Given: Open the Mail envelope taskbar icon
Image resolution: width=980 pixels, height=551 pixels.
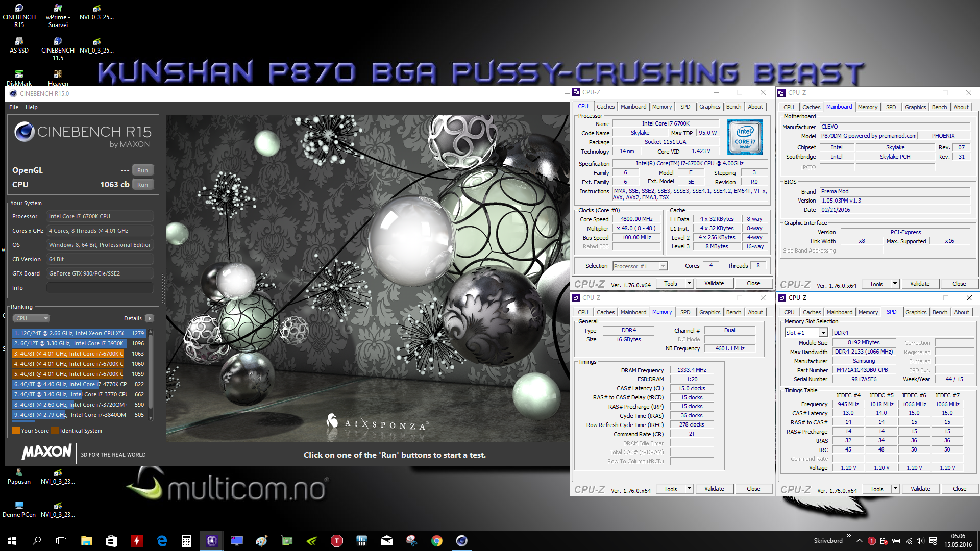Looking at the screenshot, I should pyautogui.click(x=386, y=541).
